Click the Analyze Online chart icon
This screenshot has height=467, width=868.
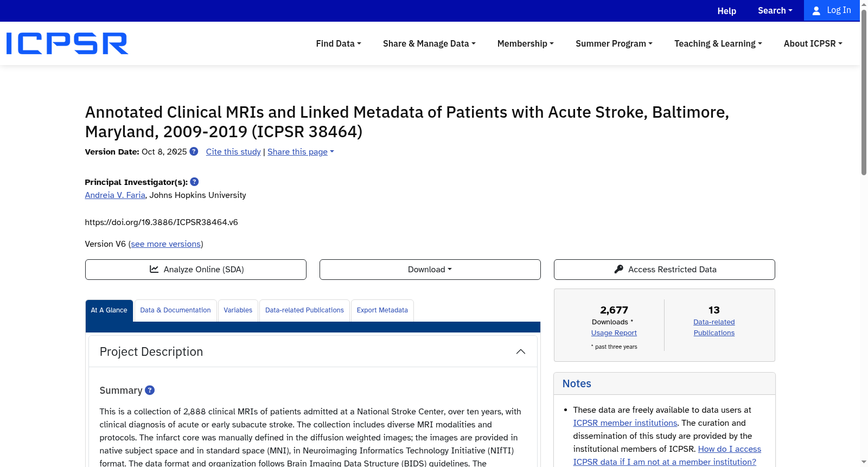coord(154,269)
